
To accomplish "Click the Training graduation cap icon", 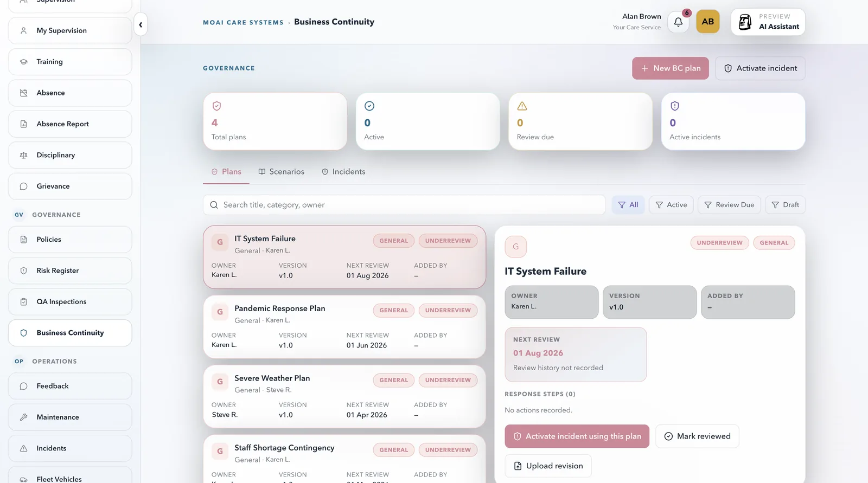I will 23,62.
